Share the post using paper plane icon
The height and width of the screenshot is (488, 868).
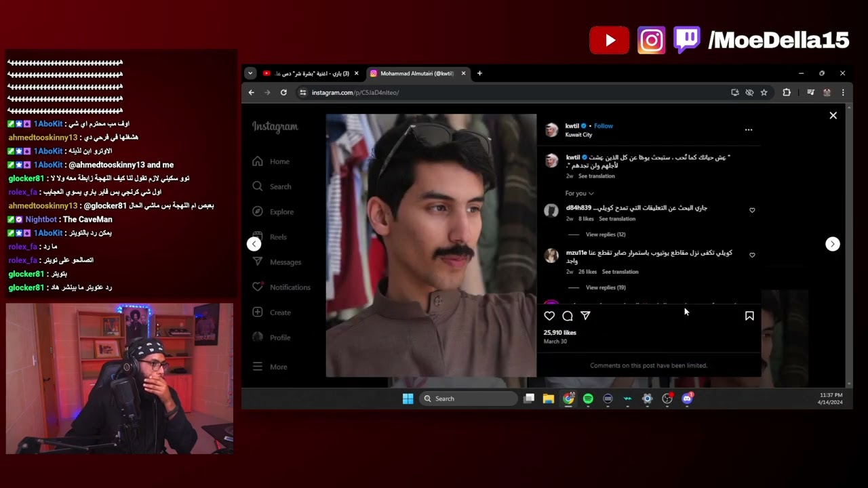[585, 316]
